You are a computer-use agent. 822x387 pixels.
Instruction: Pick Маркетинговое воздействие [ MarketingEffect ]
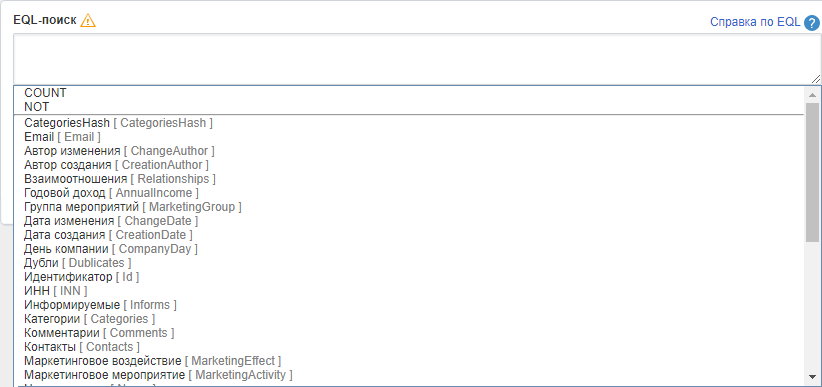pos(409,361)
